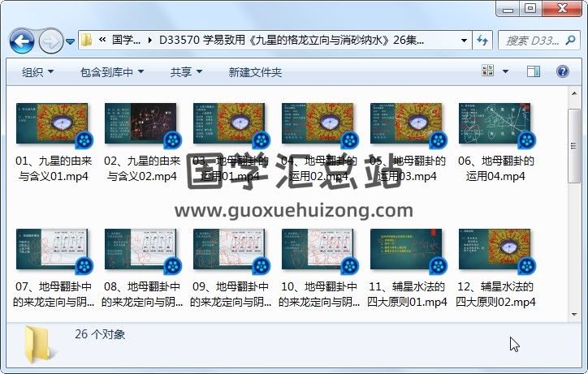Click the folder icon in details pane
This screenshot has width=588, height=374.
(x=39, y=345)
